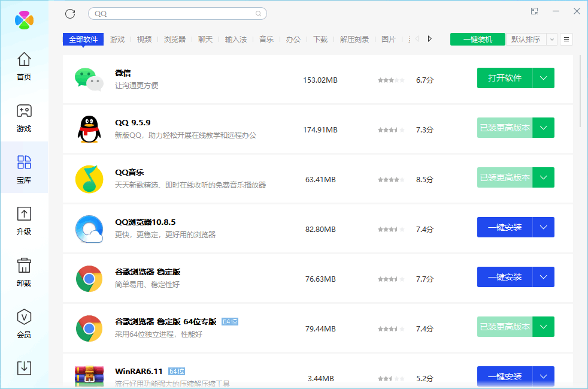Open 会员 membership section in sidebar

24,324
